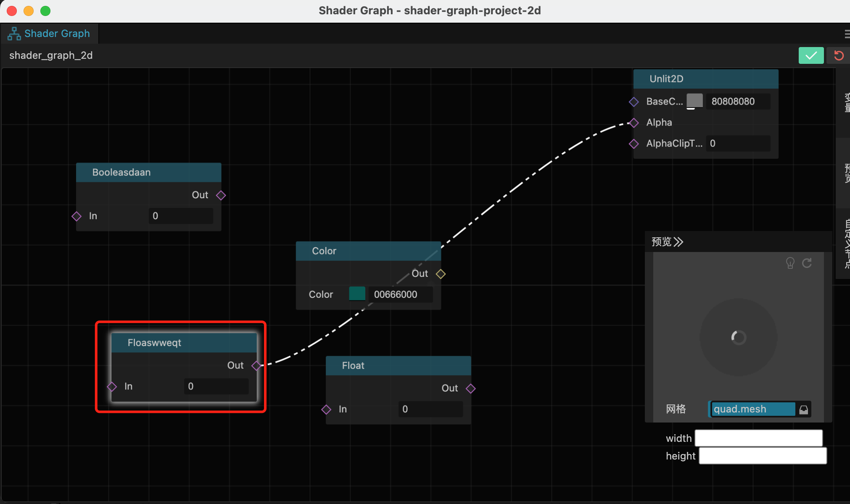Image resolution: width=850 pixels, height=504 pixels.
Task: Click the Alpha input port on Unlit2D
Action: pos(634,123)
